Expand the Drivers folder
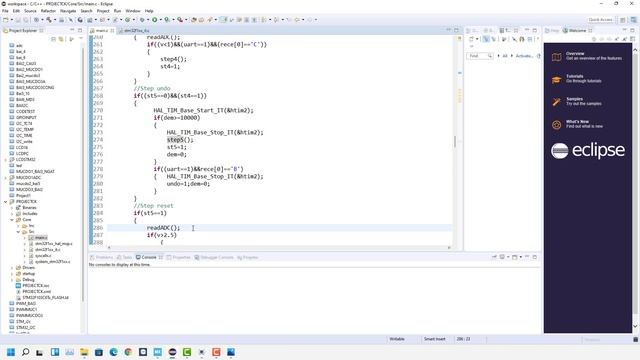640x360 pixels. (x=12, y=268)
